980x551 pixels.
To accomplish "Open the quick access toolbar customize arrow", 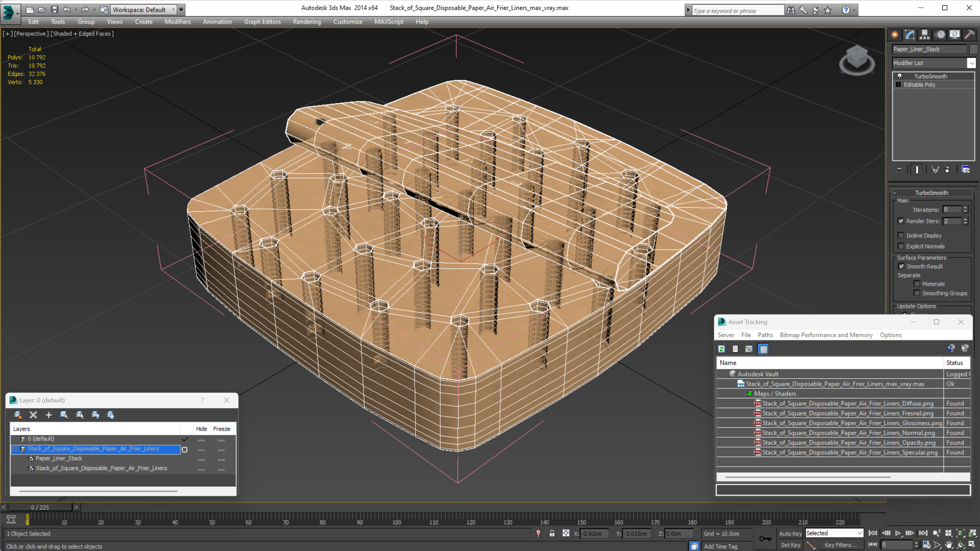I will [x=181, y=10].
